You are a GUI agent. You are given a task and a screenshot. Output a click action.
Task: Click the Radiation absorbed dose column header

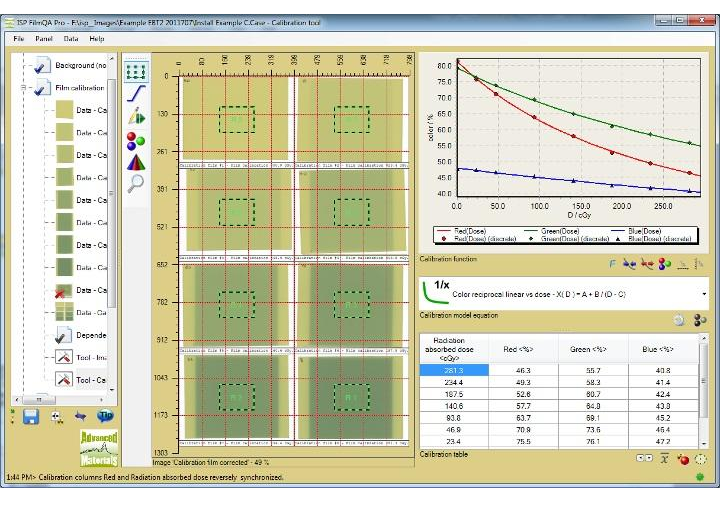[x=454, y=349]
